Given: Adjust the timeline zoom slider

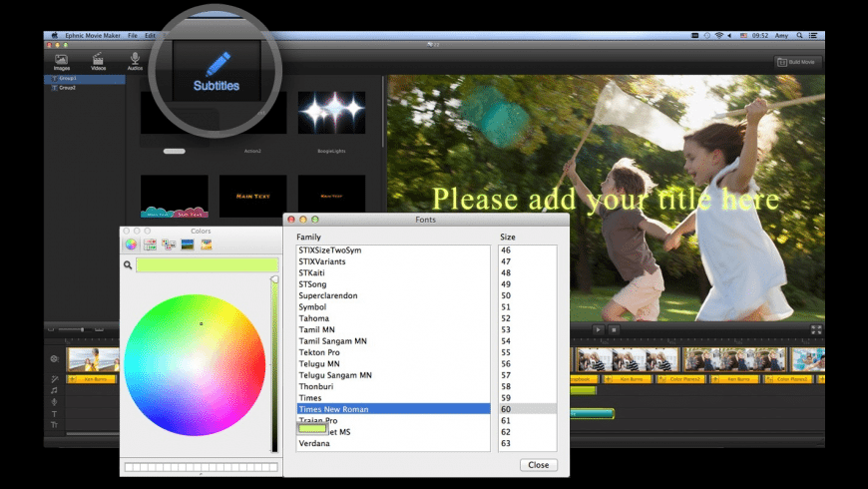Looking at the screenshot, I should 75,329.
